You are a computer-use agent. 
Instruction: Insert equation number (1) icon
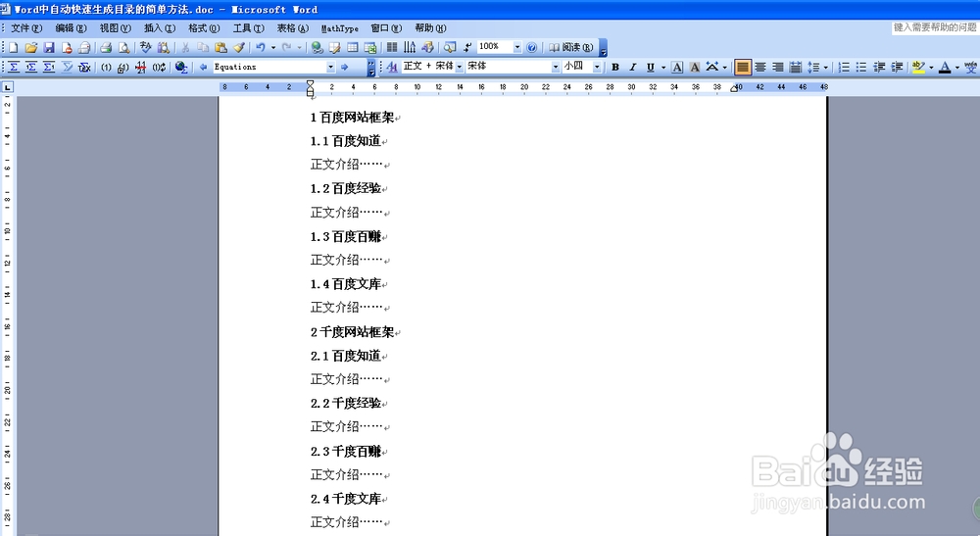click(x=106, y=67)
